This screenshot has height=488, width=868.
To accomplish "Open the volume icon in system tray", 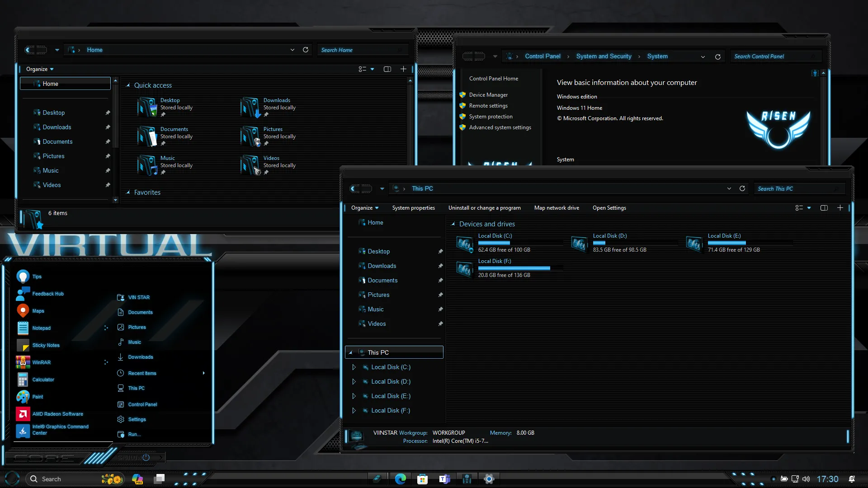I will point(806,479).
